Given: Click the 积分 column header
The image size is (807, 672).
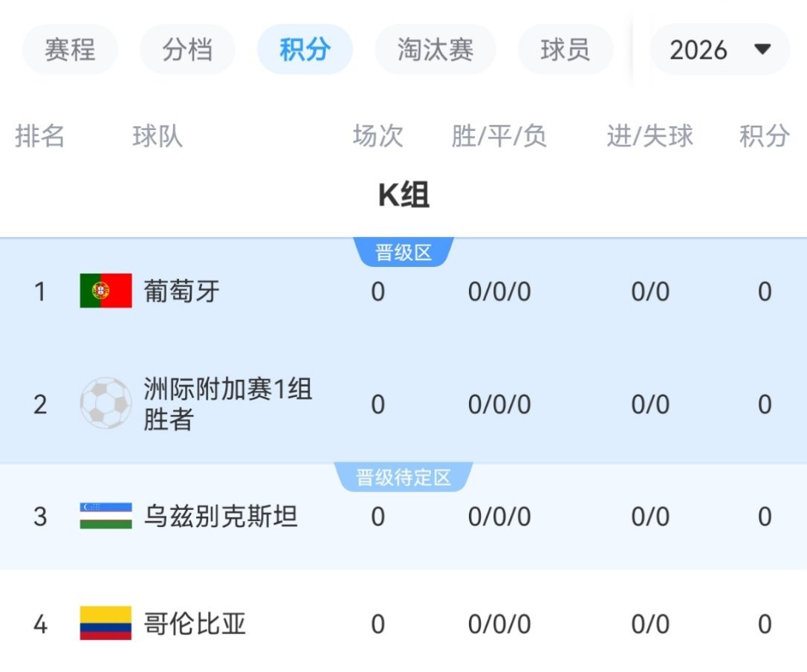Looking at the screenshot, I should pyautogui.click(x=764, y=136).
